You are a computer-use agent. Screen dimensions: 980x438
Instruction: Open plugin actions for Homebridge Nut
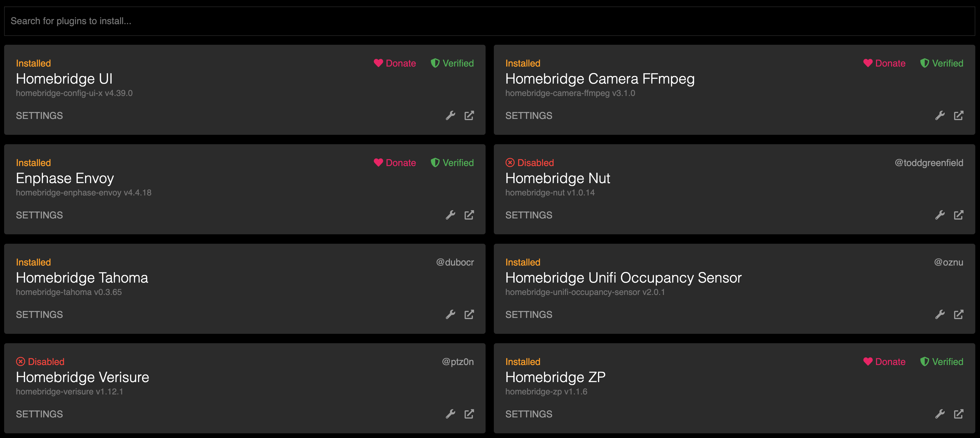[x=940, y=215]
